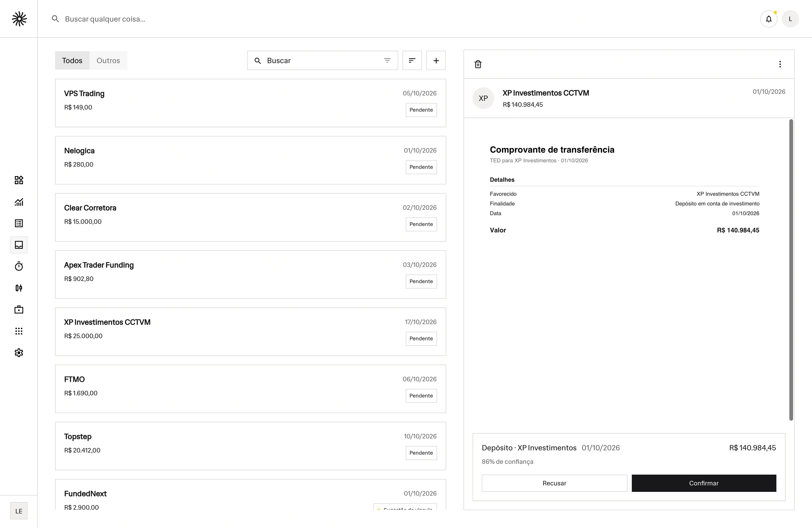The height and width of the screenshot is (528, 812).
Task: Open the FTMO item
Action: tap(250, 389)
